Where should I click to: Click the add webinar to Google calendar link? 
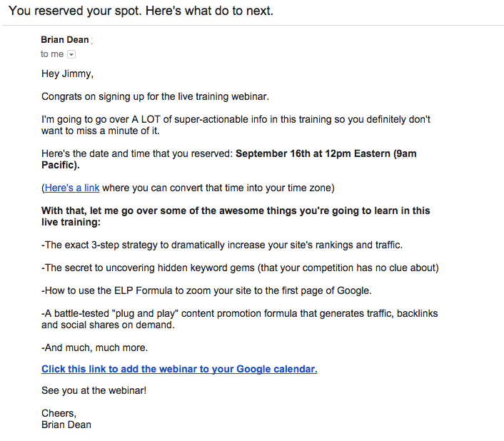179,369
